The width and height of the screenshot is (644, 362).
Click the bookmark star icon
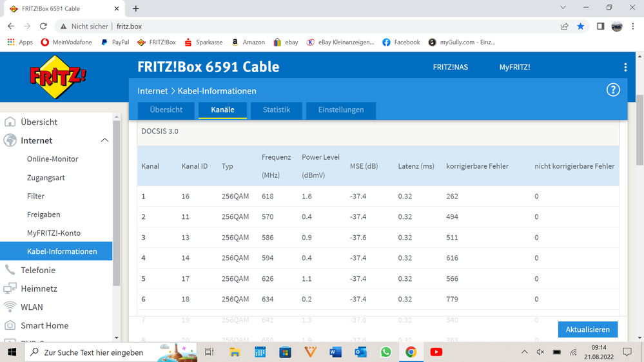(580, 26)
